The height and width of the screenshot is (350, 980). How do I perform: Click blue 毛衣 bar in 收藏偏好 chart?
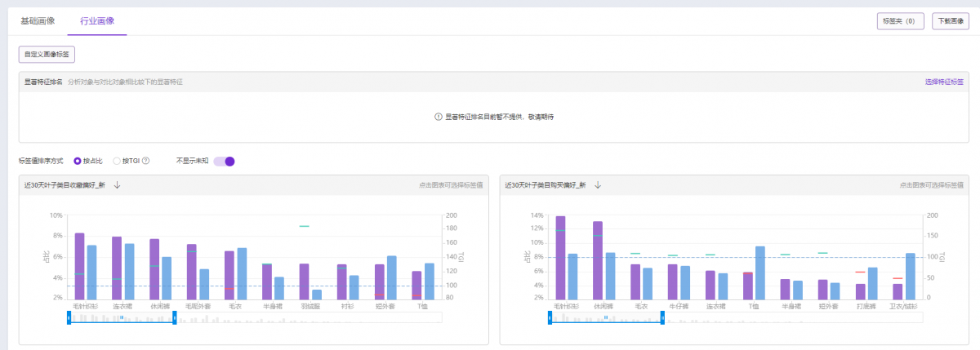click(242, 273)
